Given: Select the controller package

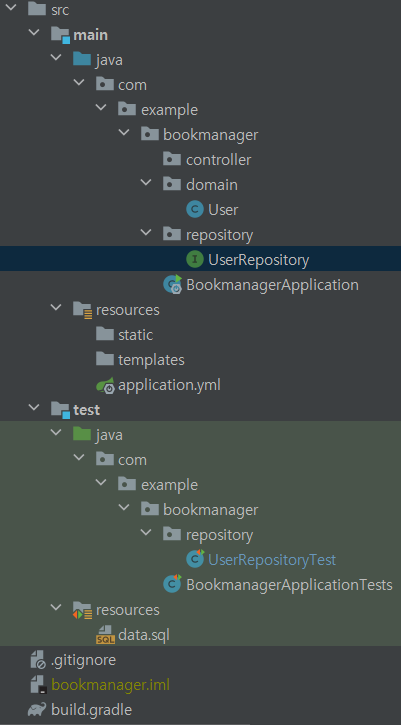Looking at the screenshot, I should [207, 160].
